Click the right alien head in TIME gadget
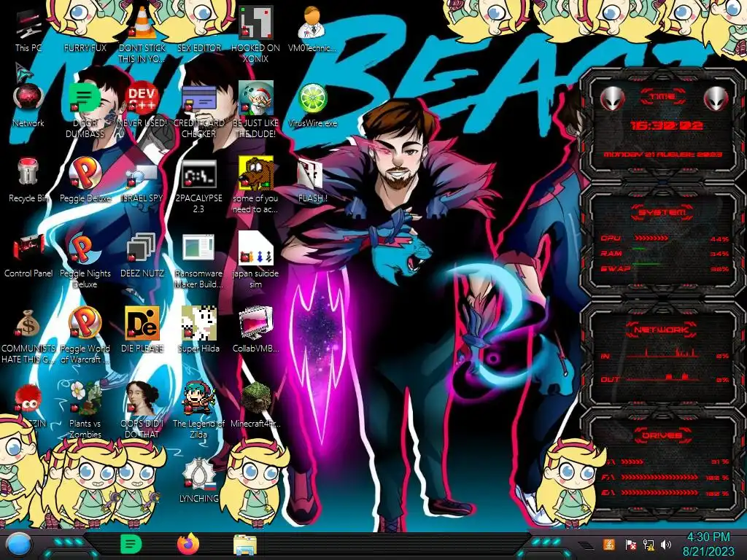 [x=716, y=98]
